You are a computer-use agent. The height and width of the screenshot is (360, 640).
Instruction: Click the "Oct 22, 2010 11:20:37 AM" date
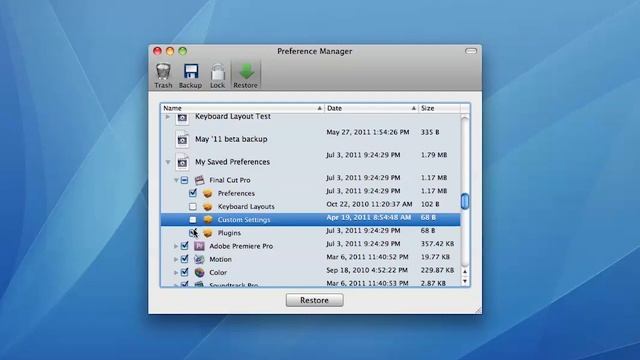[x=369, y=204]
